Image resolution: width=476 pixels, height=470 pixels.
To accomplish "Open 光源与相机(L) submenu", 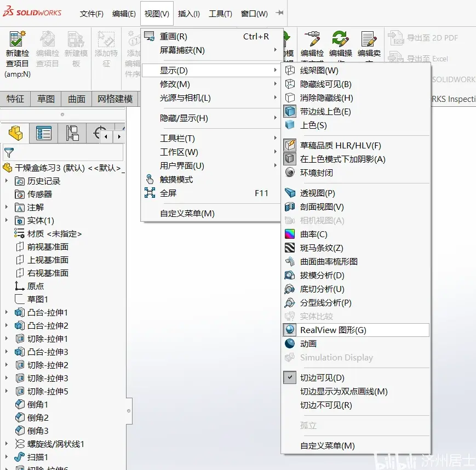I will [211, 98].
